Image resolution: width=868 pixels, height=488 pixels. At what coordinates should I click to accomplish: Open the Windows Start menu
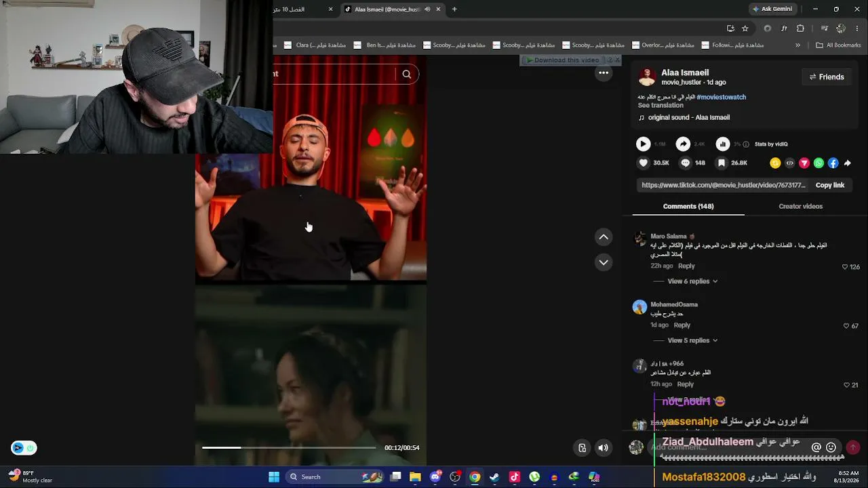pos(274,477)
